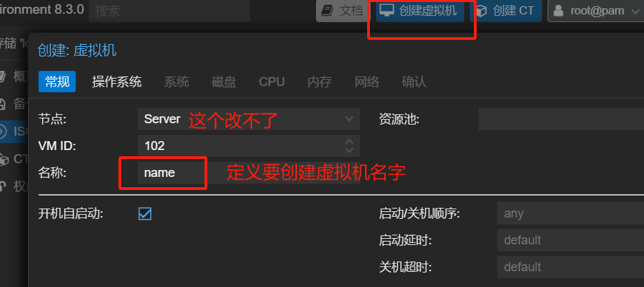The width and height of the screenshot is (644, 287).
Task: Click the monitor icon in Create VM button
Action: (387, 11)
